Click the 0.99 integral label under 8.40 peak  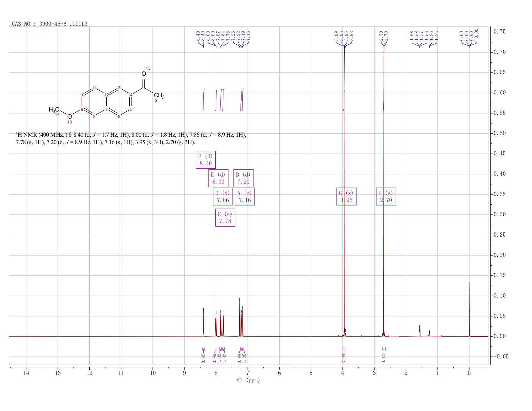(x=203, y=358)
